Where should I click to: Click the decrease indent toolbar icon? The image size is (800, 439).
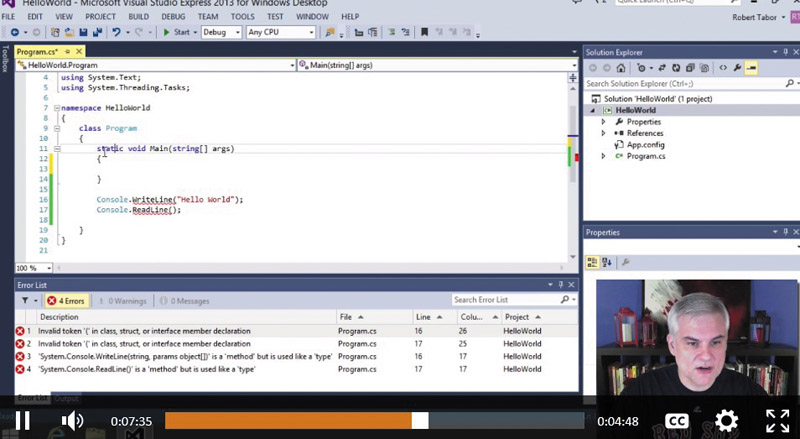click(x=359, y=32)
